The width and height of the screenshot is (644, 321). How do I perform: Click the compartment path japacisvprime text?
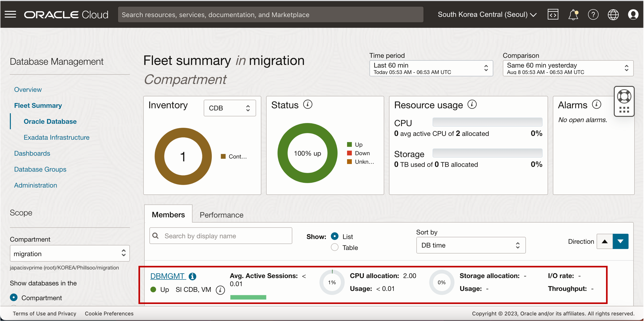point(64,267)
